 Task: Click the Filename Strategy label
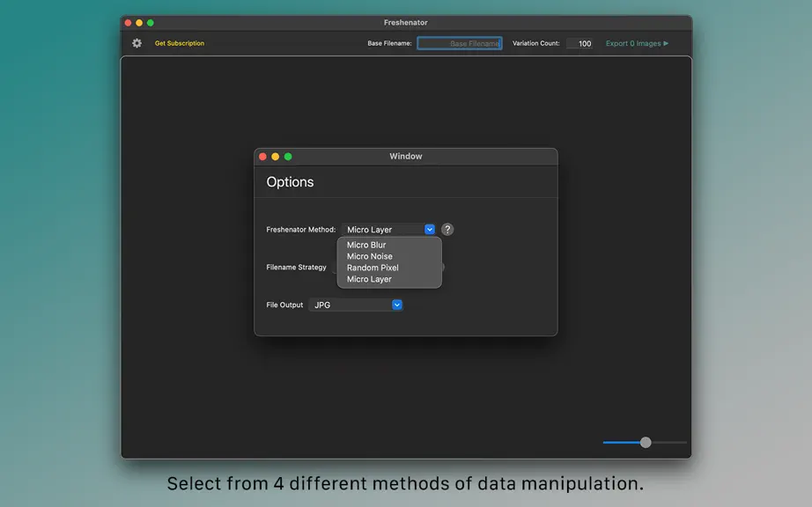pos(296,268)
